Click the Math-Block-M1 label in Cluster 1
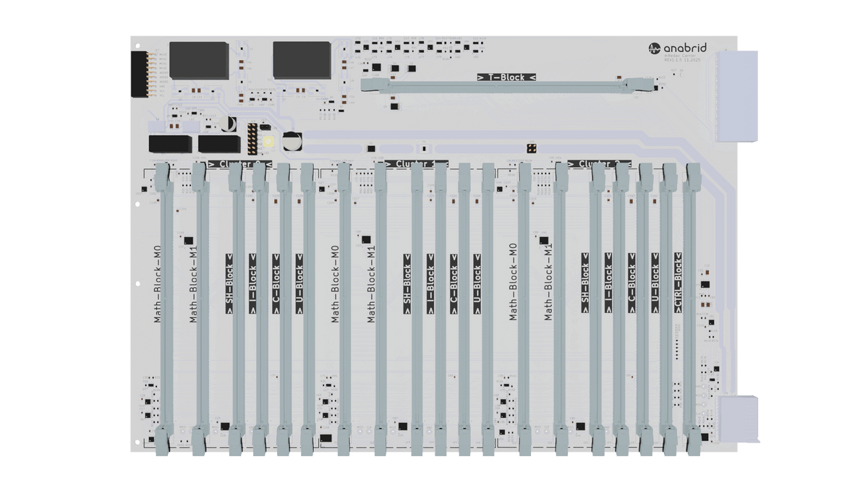The width and height of the screenshot is (868, 488). click(x=371, y=283)
